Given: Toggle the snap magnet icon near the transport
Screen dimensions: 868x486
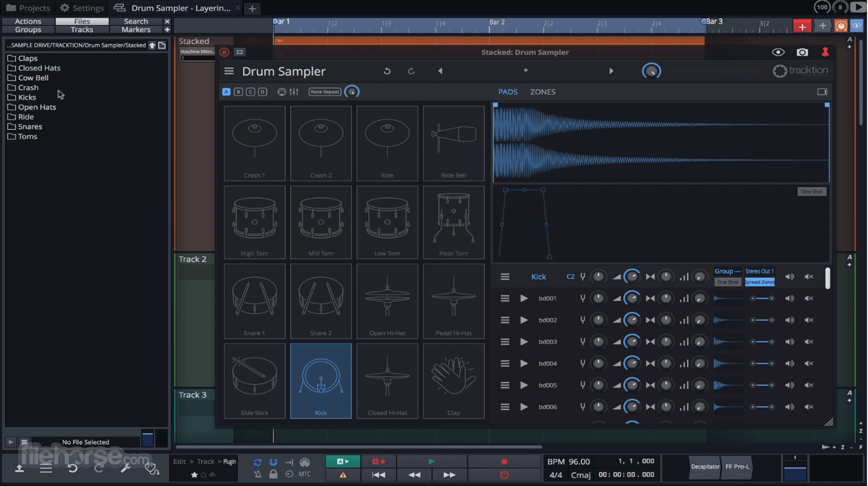Looking at the screenshot, I should pos(274,462).
